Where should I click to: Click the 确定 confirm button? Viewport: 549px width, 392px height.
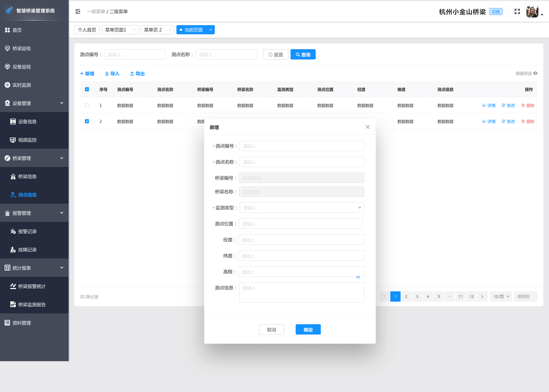[308, 329]
